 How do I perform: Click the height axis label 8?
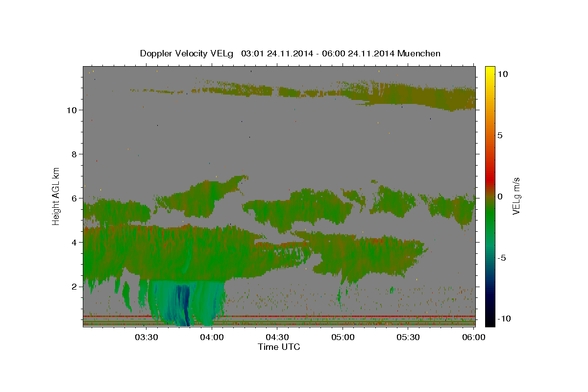pyautogui.click(x=75, y=154)
